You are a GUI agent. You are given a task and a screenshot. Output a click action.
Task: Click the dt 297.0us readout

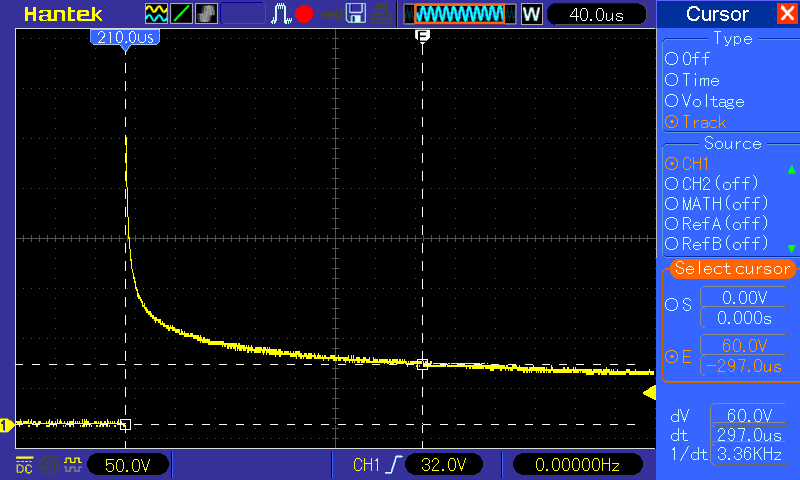tap(749, 435)
